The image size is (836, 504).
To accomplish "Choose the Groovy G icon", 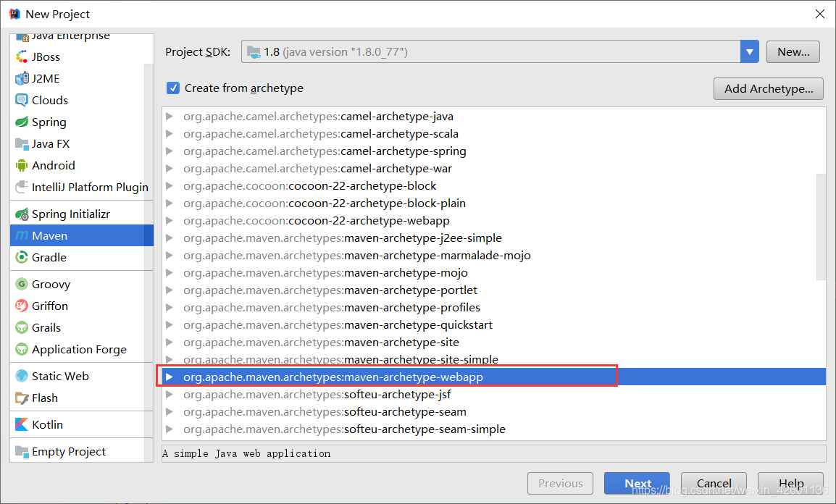I will pos(22,284).
